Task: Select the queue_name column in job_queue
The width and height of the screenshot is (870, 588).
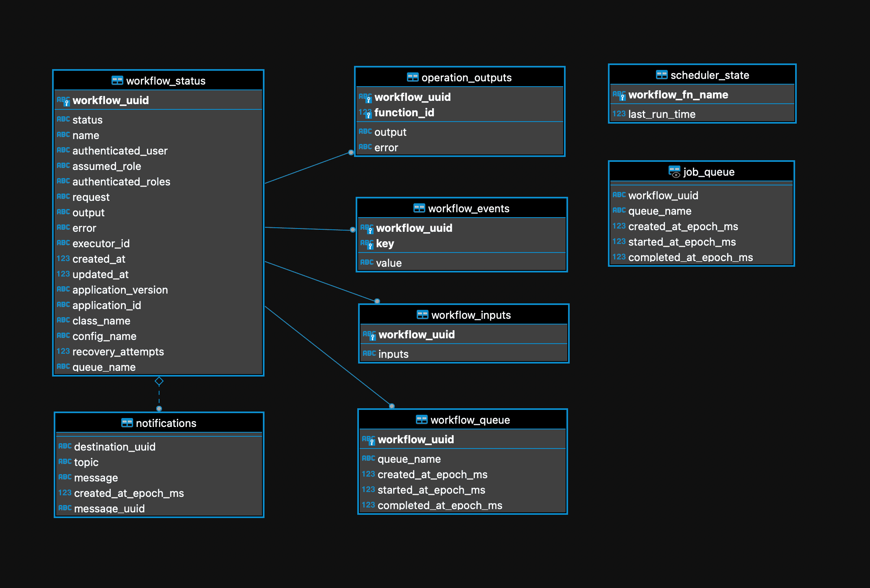Action: click(x=660, y=211)
